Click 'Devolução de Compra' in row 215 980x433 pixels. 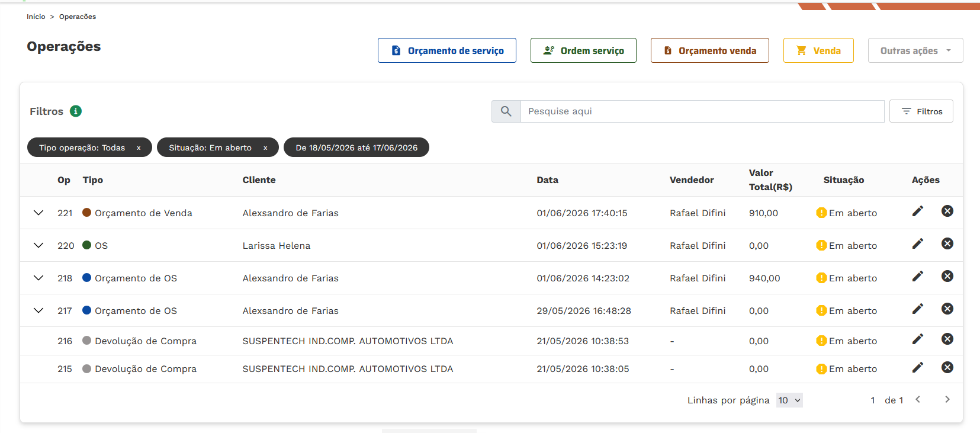tap(146, 368)
